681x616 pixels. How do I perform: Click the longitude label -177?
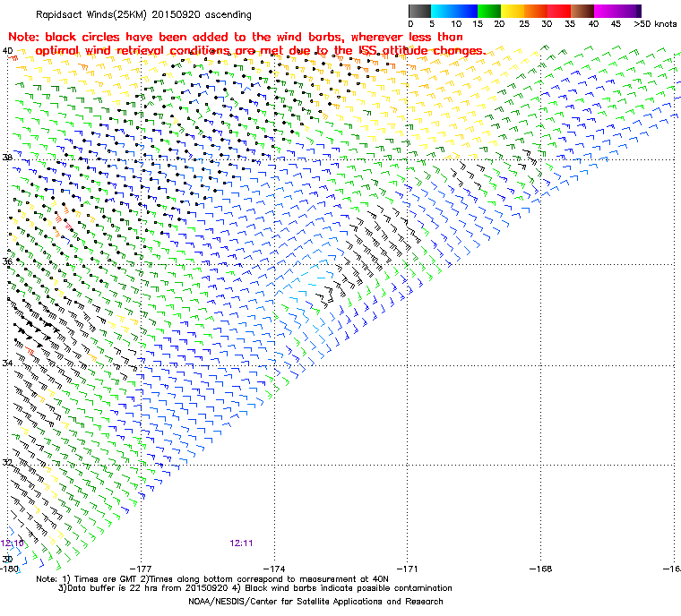141,569
